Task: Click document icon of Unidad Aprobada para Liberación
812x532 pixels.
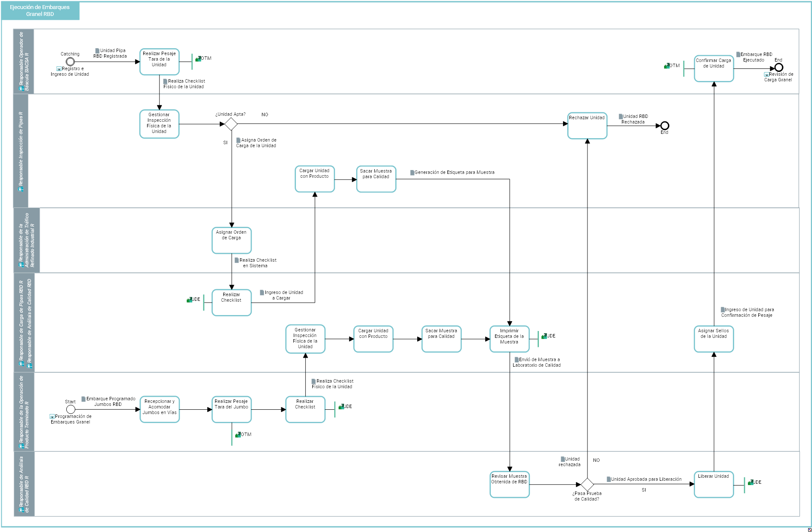Action: (609, 479)
